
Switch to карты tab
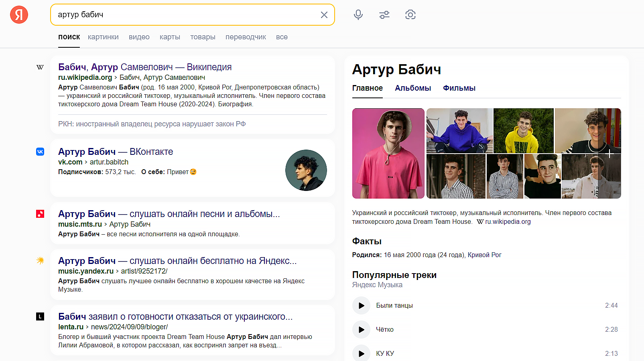[x=170, y=37]
